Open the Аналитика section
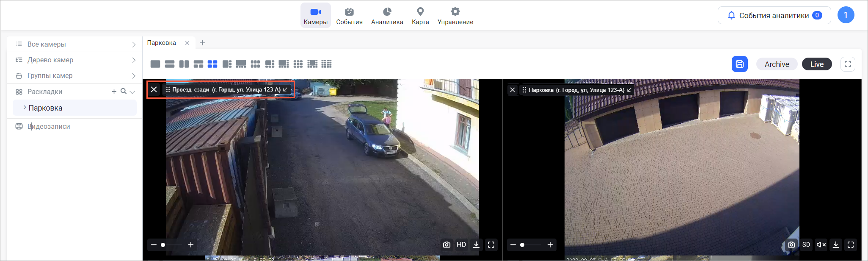Image resolution: width=868 pixels, height=261 pixels. [387, 16]
